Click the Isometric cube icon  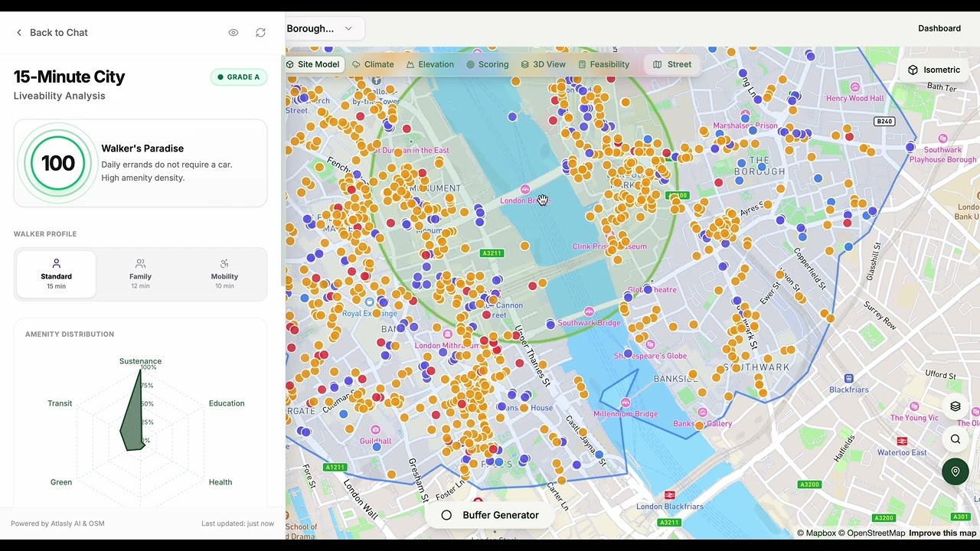pos(913,70)
